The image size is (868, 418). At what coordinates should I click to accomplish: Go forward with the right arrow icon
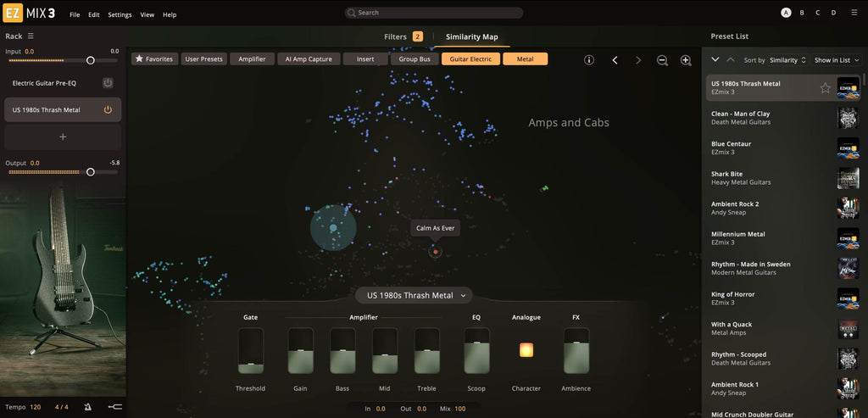(638, 60)
